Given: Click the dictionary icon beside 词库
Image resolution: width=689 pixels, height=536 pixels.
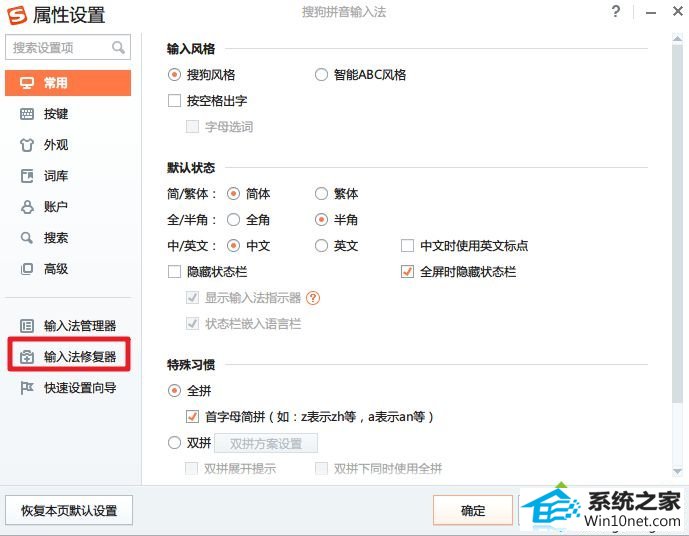Looking at the screenshot, I should 27,176.
